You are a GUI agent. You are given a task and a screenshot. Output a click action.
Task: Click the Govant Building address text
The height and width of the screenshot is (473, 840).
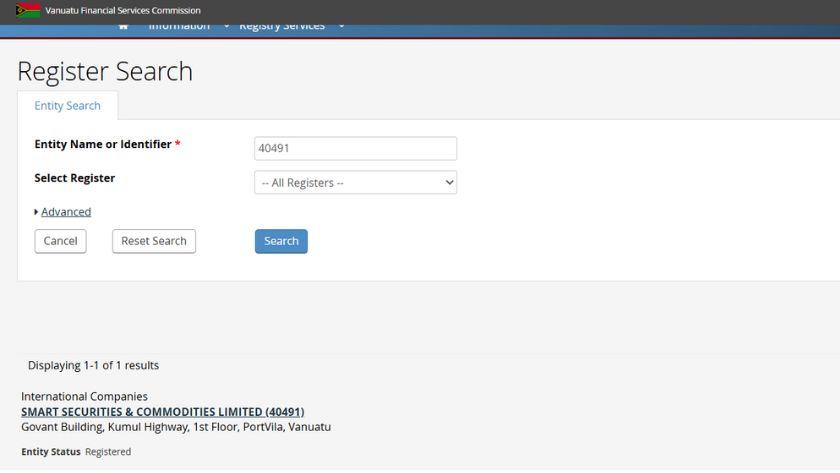(175, 427)
